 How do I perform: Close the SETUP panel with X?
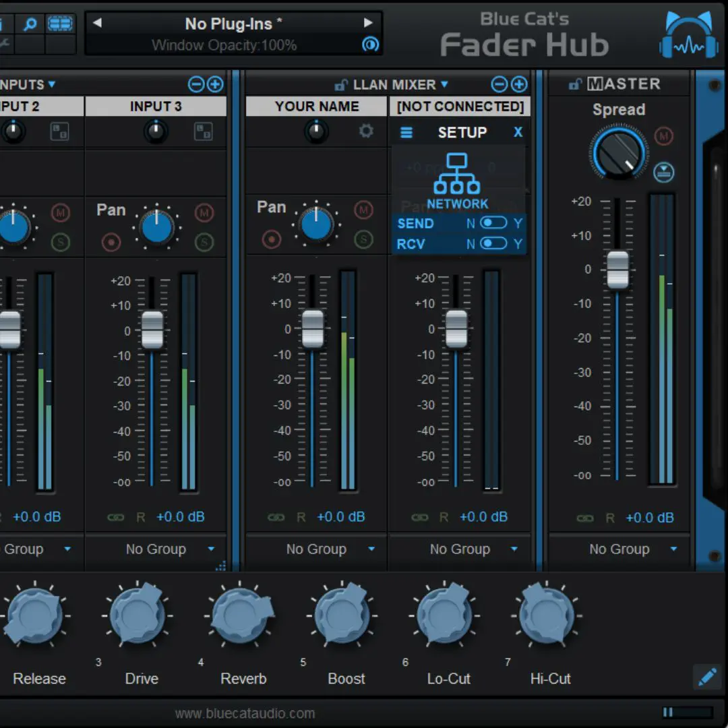[x=518, y=132]
